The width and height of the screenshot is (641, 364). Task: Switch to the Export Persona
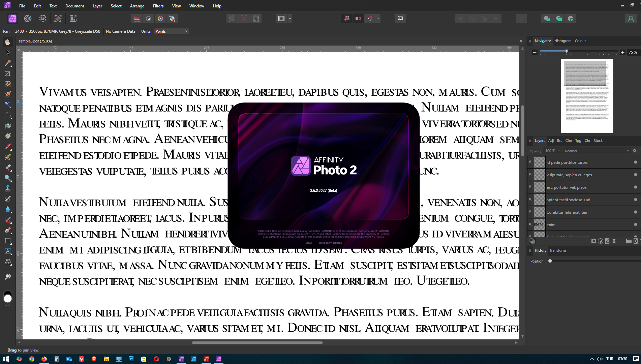(73, 19)
